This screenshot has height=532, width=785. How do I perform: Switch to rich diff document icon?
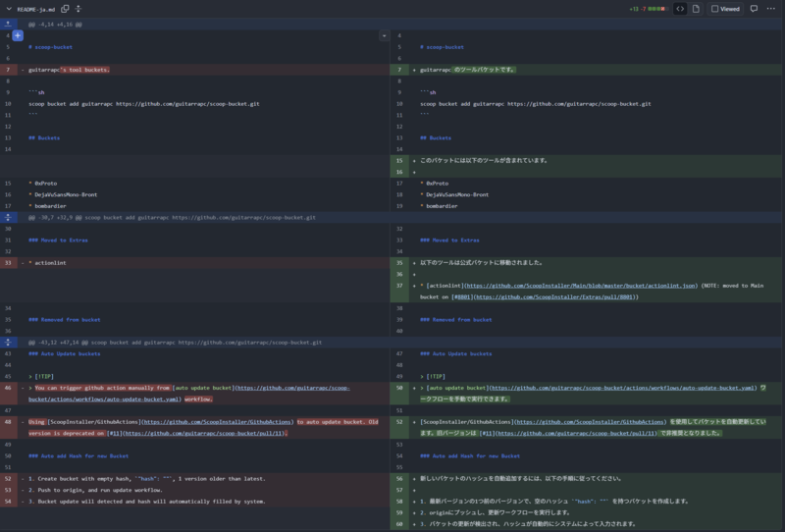point(696,9)
